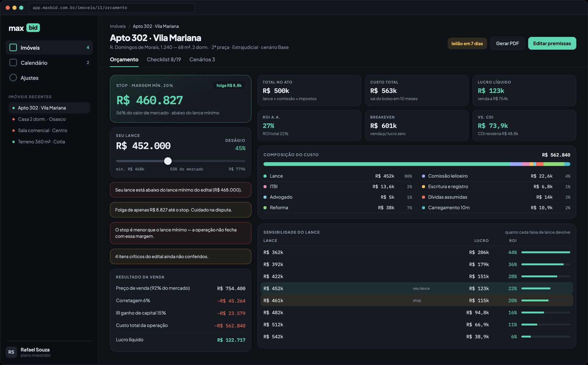Click the 'Folga de apenas R$ 8.827' warning
Image resolution: width=588 pixels, height=365 pixels.
point(181,210)
